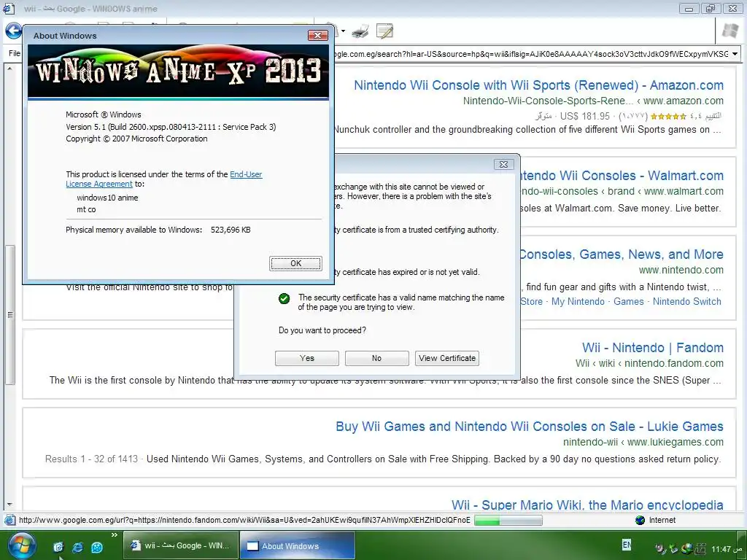Click the Edit notepad icon in toolbar

384,31
